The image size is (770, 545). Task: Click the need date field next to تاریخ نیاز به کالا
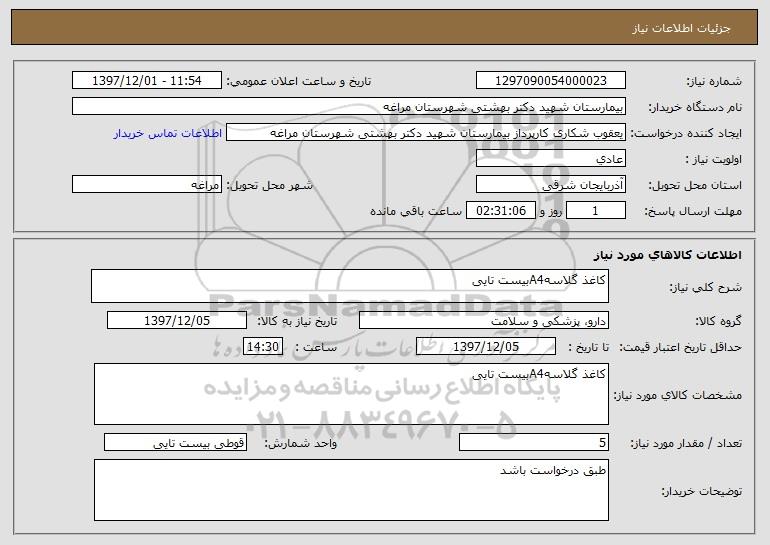tap(177, 321)
